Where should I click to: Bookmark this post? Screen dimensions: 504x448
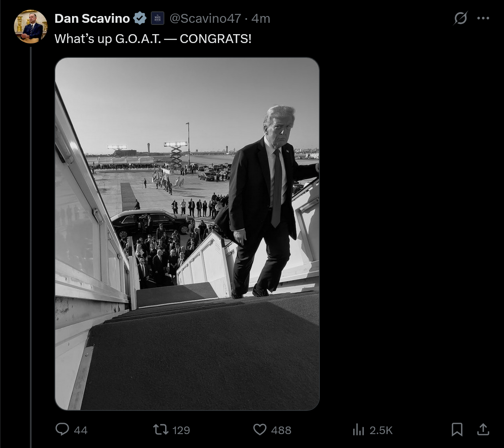[457, 429]
